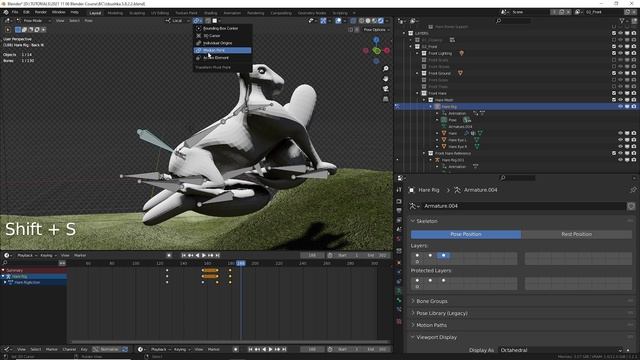This screenshot has width=640, height=360.
Task: Click the pivot point icon dropdown
Action: tap(198, 20)
